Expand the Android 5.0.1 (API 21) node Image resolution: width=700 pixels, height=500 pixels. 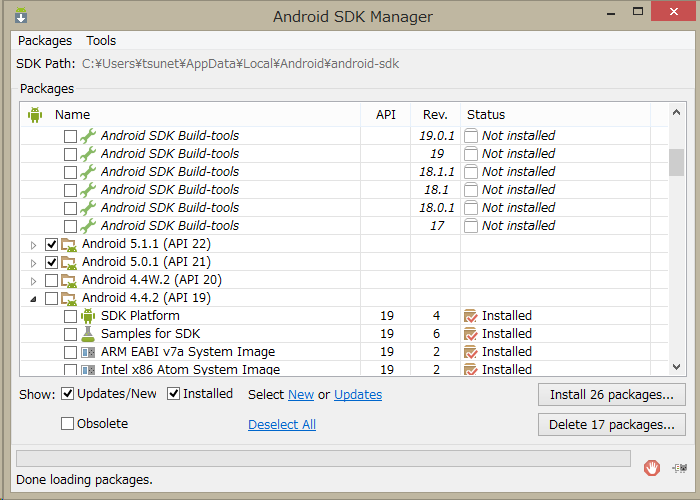33,262
